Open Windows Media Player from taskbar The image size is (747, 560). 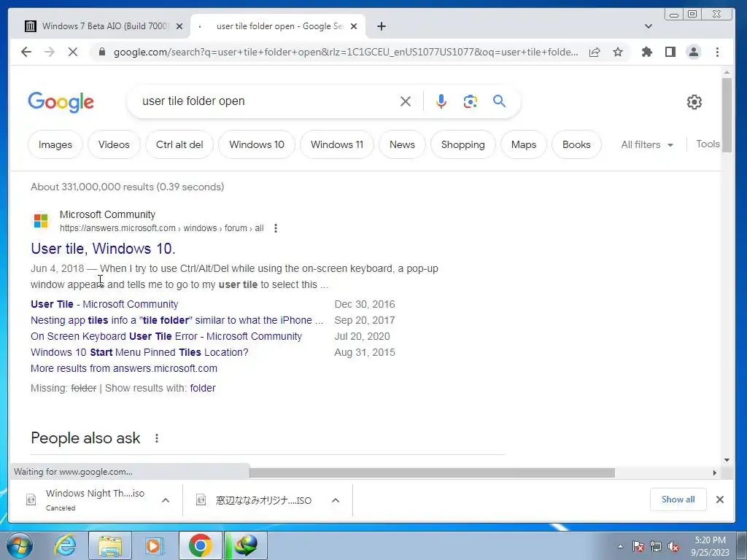pyautogui.click(x=153, y=545)
